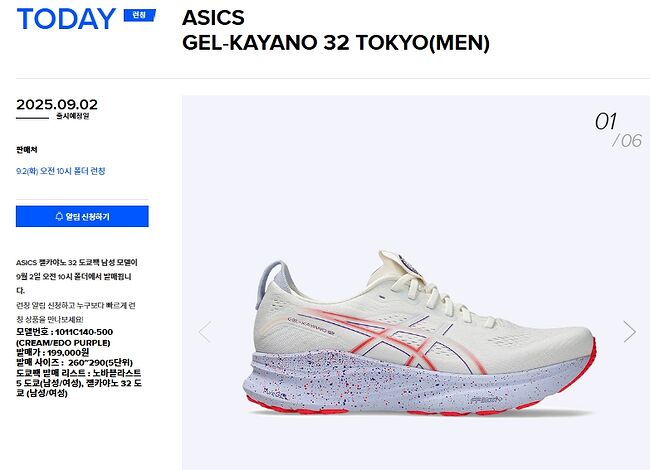Click the 판매처 label
This screenshot has height=470, width=650.
click(x=27, y=150)
